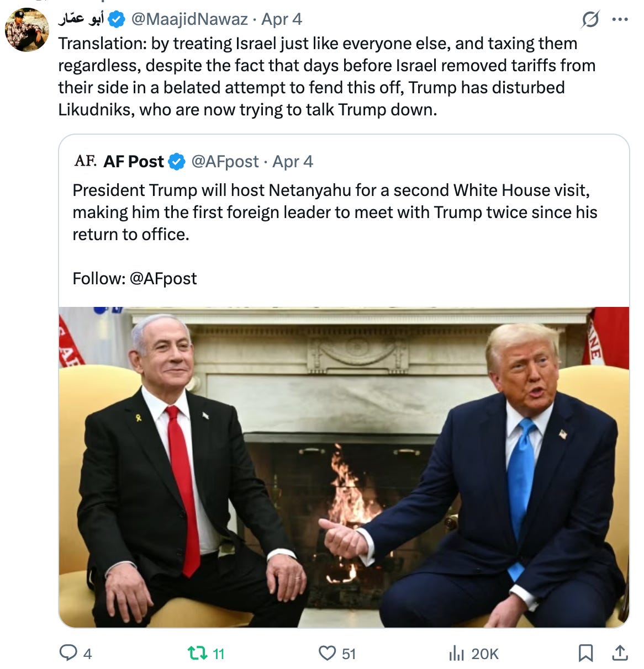
Task: Click the verified badge next to أبو عمّار
Action: click(x=117, y=20)
